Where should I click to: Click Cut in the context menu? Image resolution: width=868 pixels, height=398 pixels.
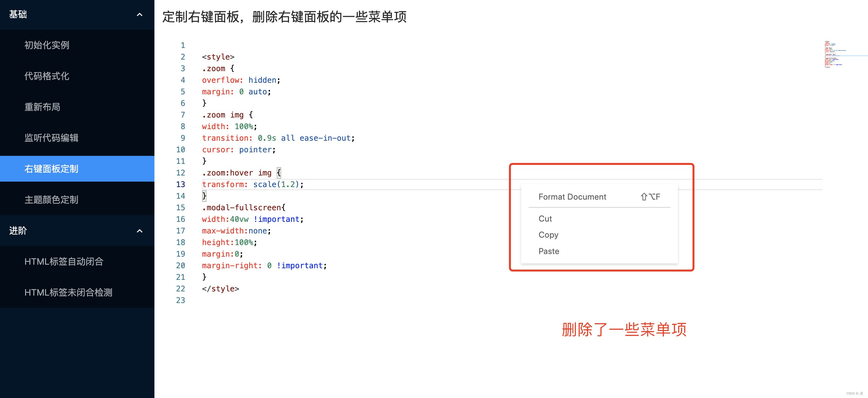[x=545, y=219]
